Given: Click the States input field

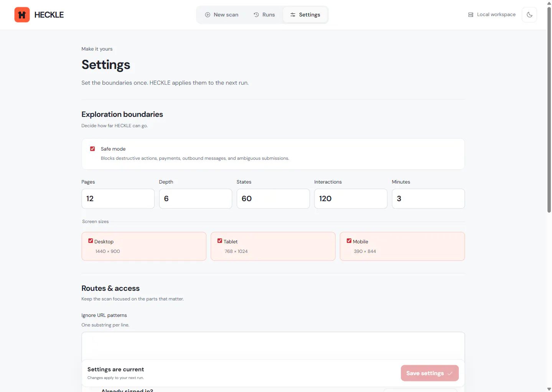Looking at the screenshot, I should (x=273, y=198).
